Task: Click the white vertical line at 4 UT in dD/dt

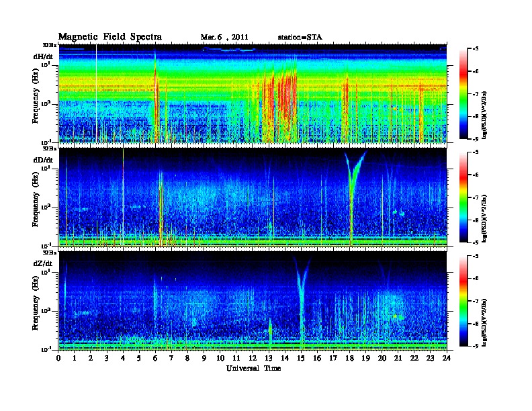Action: click(x=123, y=197)
